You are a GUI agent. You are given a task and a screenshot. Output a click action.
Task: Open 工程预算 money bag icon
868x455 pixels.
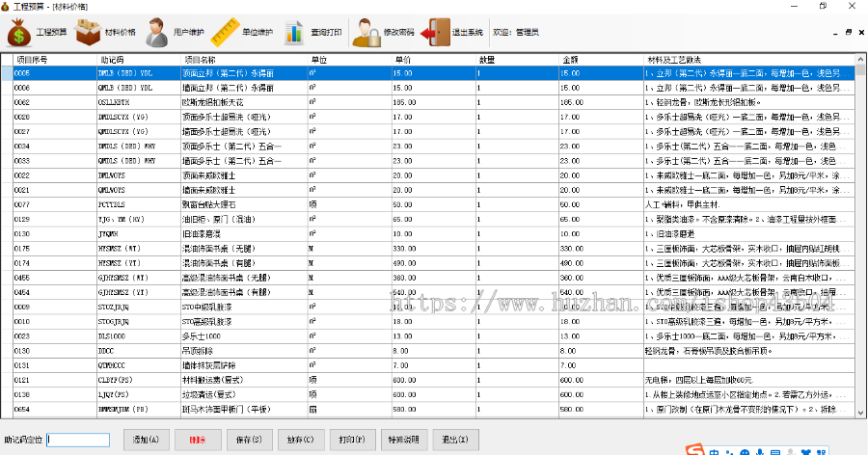[19, 32]
